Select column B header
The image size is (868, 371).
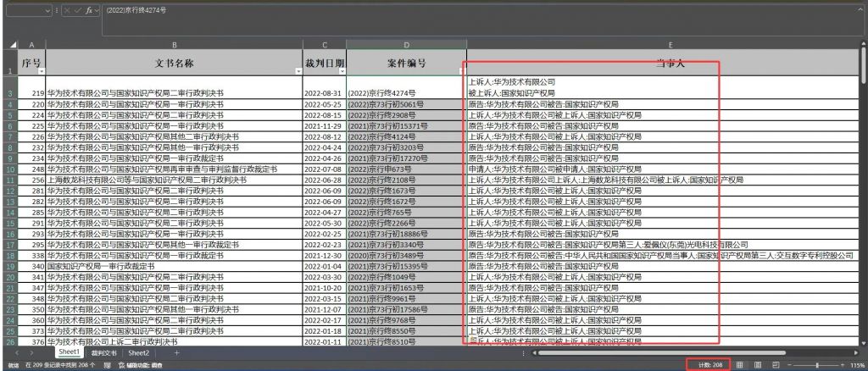point(174,45)
